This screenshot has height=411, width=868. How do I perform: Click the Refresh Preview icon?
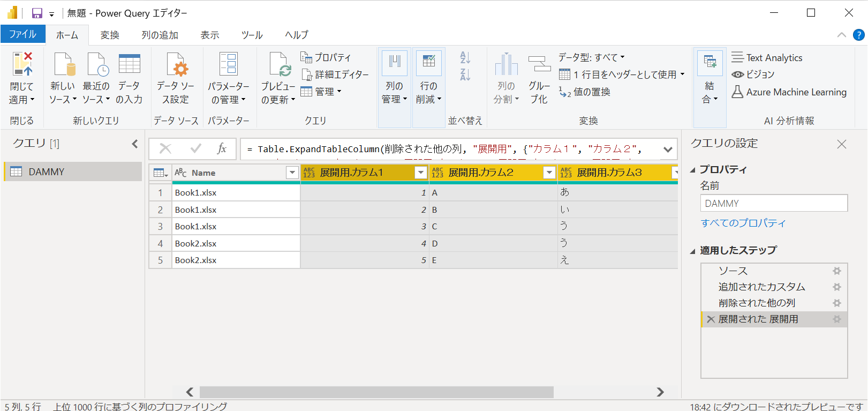pos(280,64)
